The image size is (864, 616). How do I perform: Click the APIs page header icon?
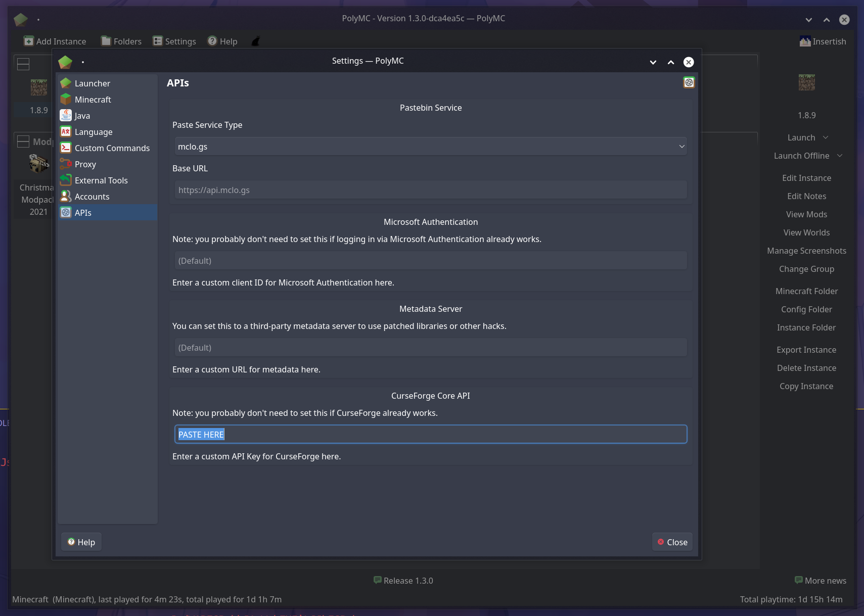click(x=689, y=82)
